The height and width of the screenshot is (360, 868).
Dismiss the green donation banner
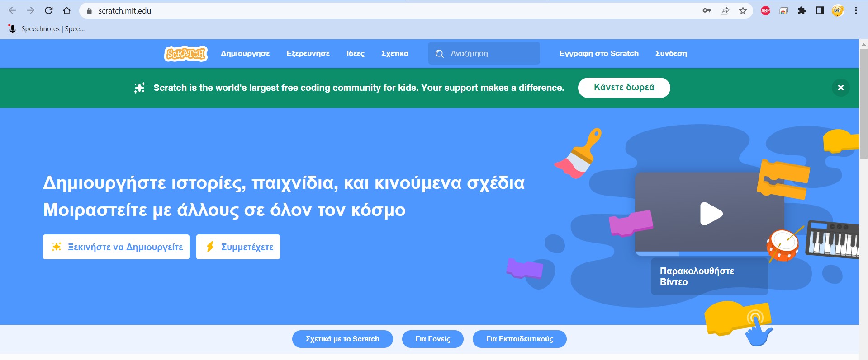840,88
